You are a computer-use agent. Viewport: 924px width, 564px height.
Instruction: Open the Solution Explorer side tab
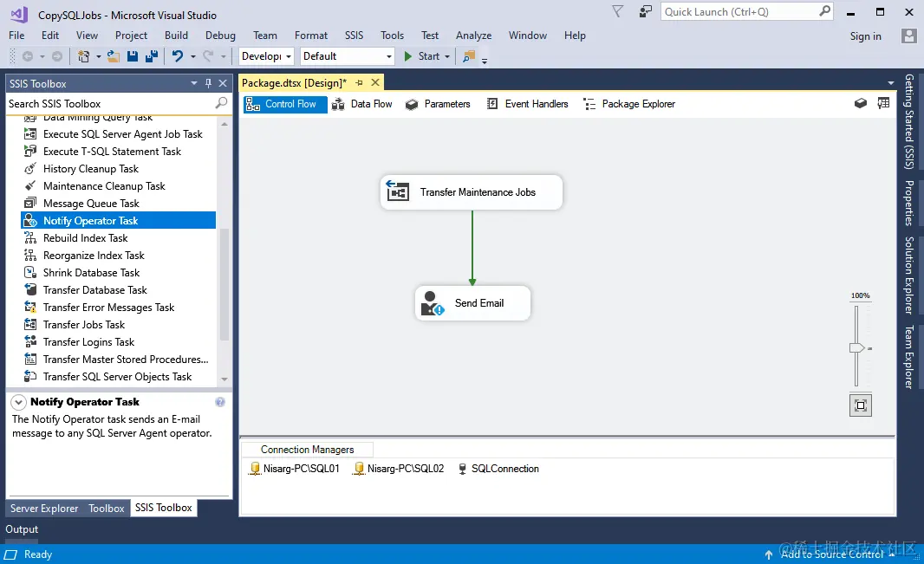pyautogui.click(x=909, y=276)
